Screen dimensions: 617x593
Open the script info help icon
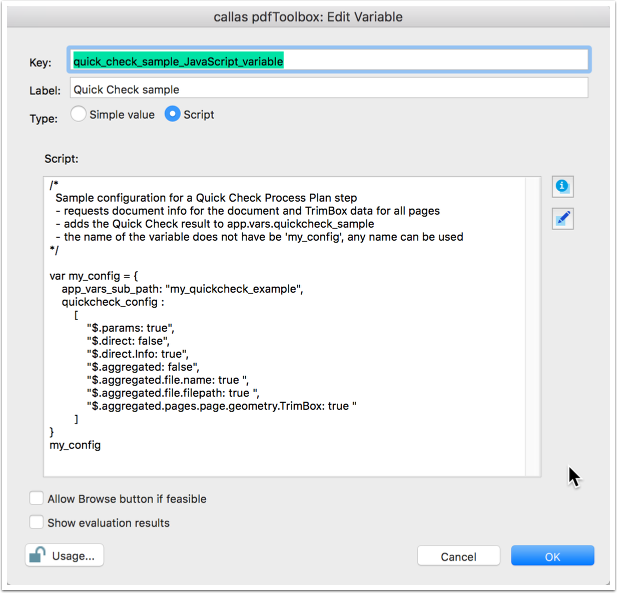click(x=563, y=187)
